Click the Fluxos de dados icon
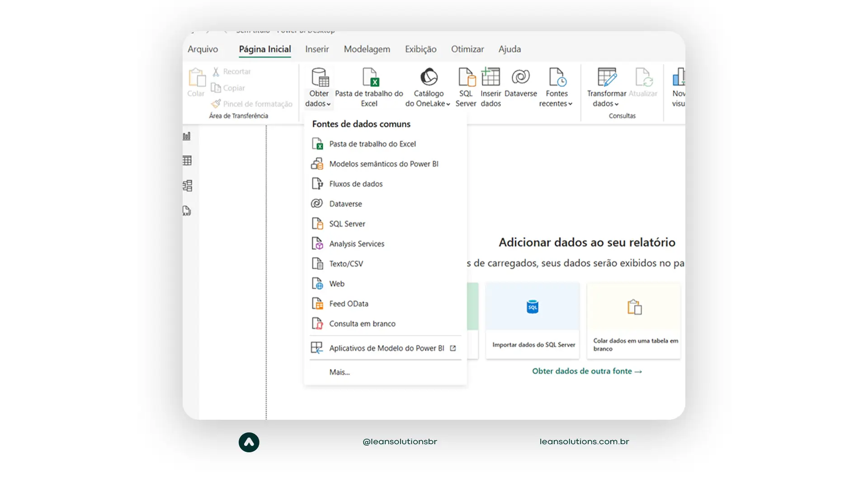Image resolution: width=868 pixels, height=488 pixels. click(317, 183)
